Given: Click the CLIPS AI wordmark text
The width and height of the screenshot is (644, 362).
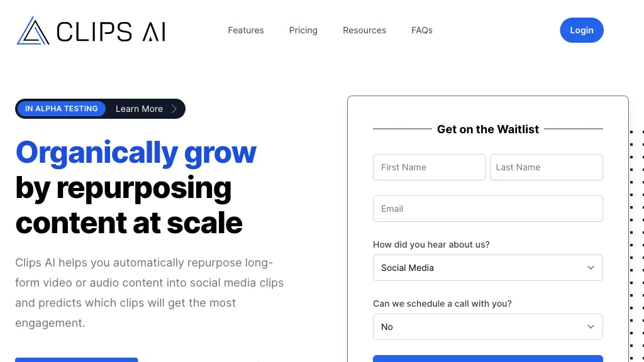Looking at the screenshot, I should pos(111,31).
